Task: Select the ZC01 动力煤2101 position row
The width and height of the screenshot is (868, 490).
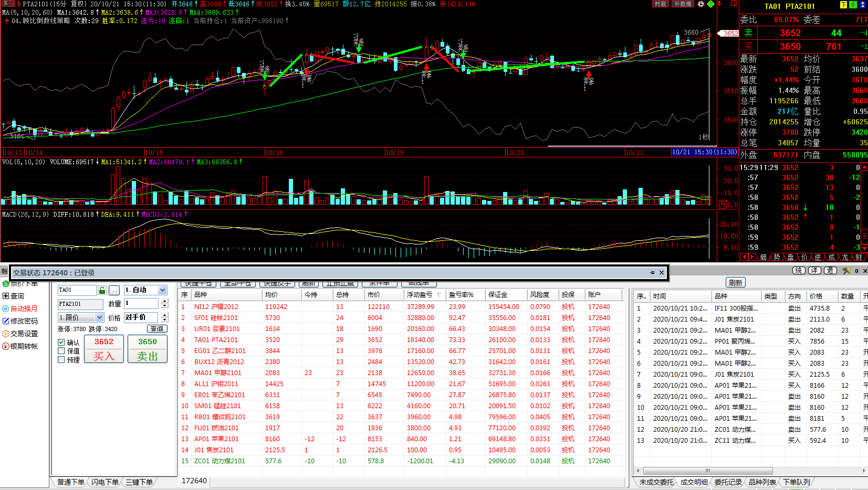Action: (x=402, y=461)
